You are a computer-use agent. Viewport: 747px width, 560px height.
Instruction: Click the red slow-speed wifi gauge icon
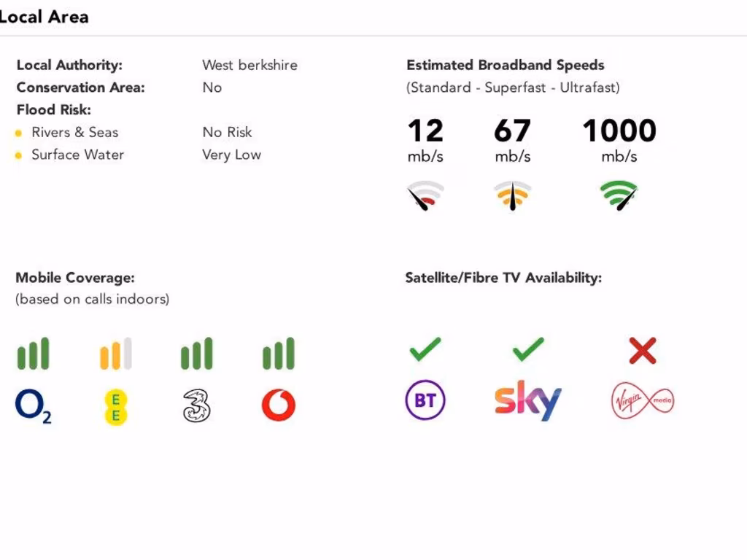click(x=425, y=195)
